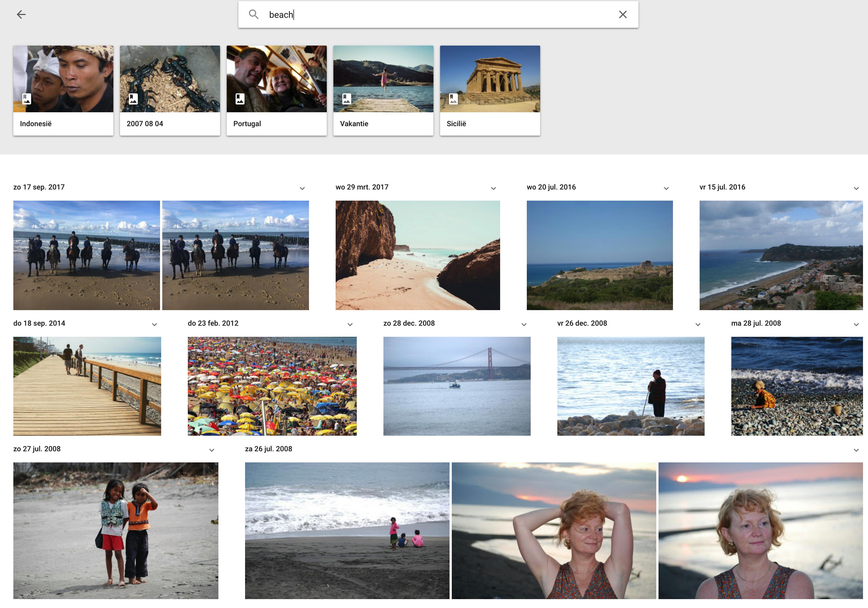Click album icon on Indonesië card

point(26,99)
